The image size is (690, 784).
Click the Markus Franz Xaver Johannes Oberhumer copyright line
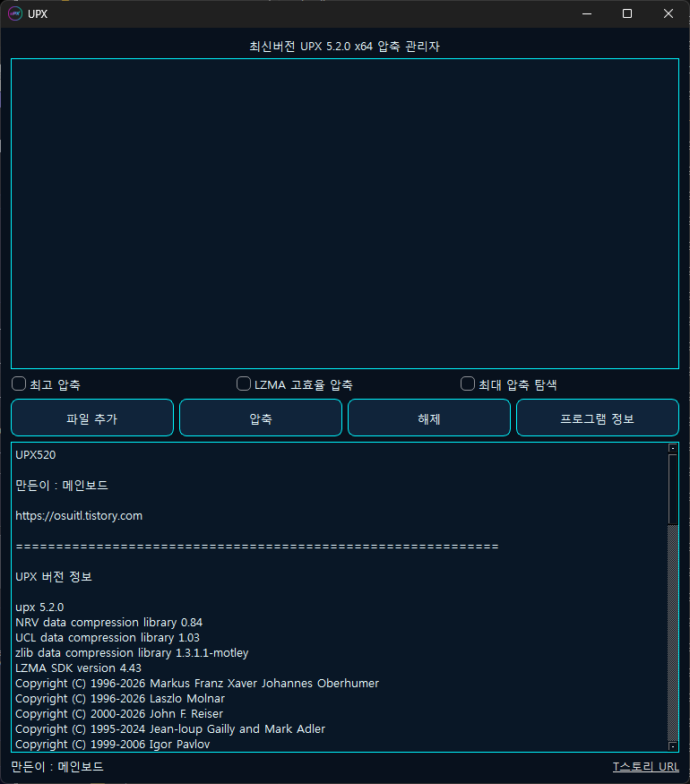(197, 684)
